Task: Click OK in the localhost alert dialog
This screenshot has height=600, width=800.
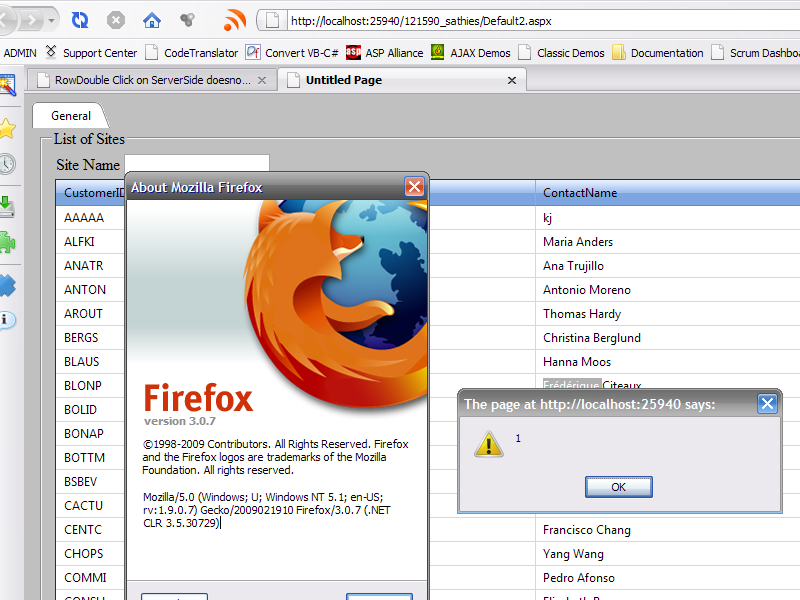Action: [x=618, y=487]
